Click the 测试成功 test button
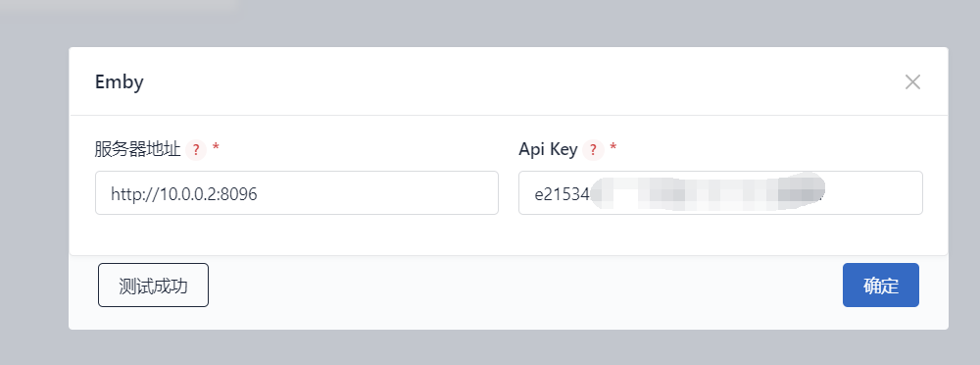The image size is (980, 365). [x=153, y=286]
